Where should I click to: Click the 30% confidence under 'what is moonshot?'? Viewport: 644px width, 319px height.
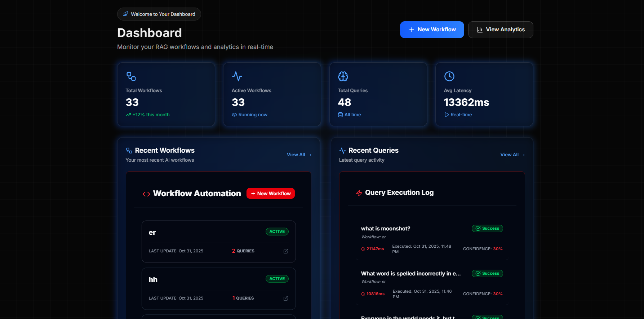(498, 249)
